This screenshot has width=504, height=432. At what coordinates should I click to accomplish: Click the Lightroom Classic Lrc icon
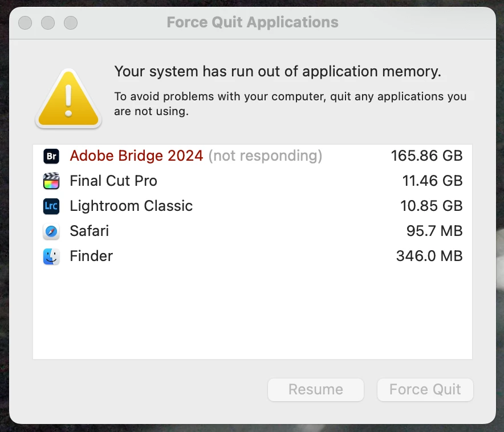pos(51,206)
